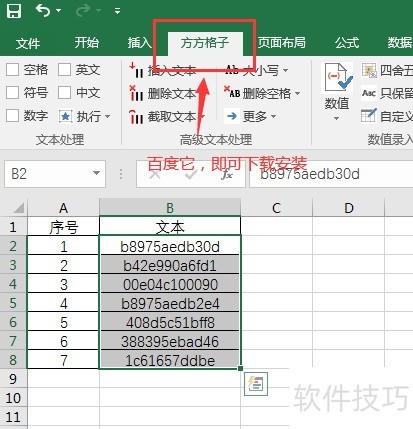
Task: Open the 公式 tab
Action: point(347,42)
